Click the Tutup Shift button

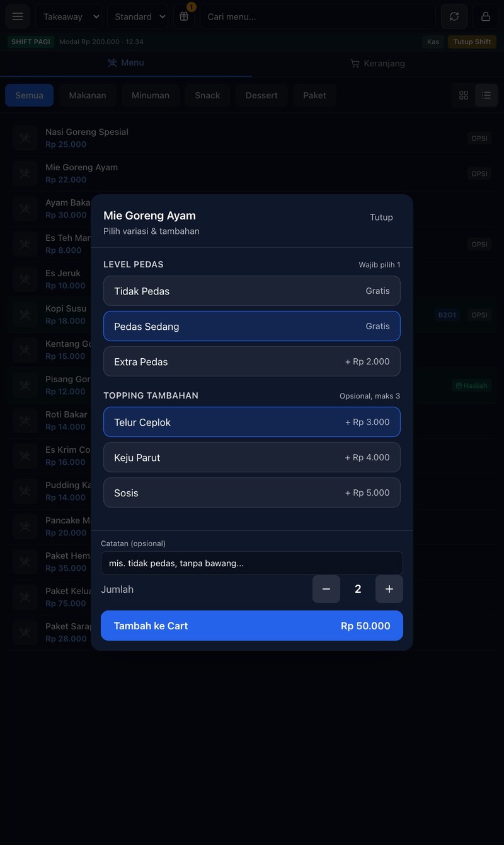(473, 42)
